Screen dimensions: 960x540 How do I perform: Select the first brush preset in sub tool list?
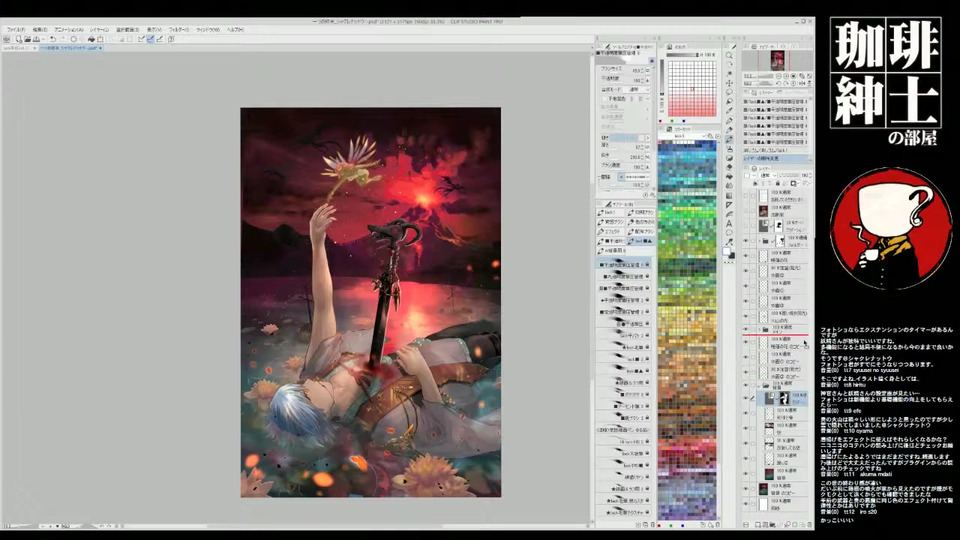coord(622,264)
